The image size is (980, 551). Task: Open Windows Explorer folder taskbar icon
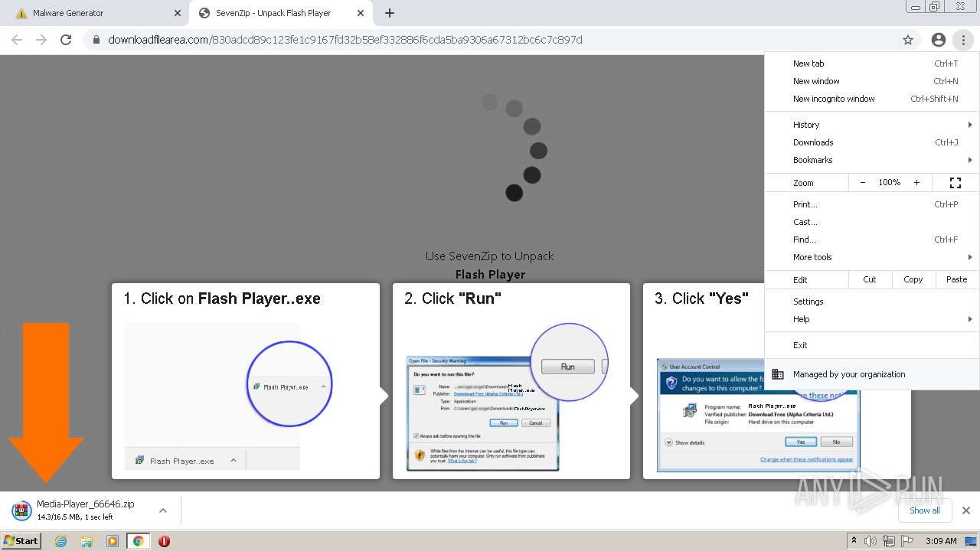point(87,541)
